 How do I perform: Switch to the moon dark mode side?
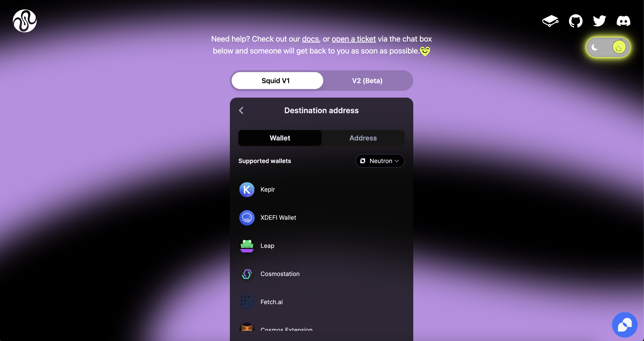pos(595,47)
